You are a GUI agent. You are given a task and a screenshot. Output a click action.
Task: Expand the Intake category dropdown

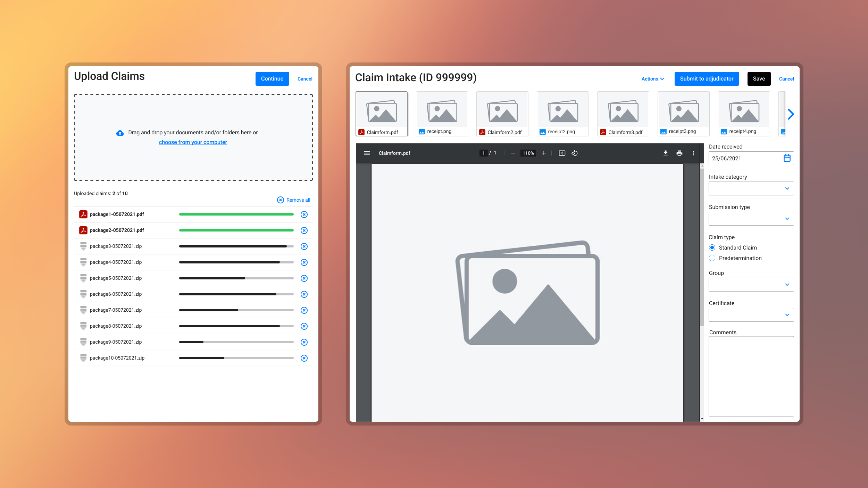[x=751, y=188]
